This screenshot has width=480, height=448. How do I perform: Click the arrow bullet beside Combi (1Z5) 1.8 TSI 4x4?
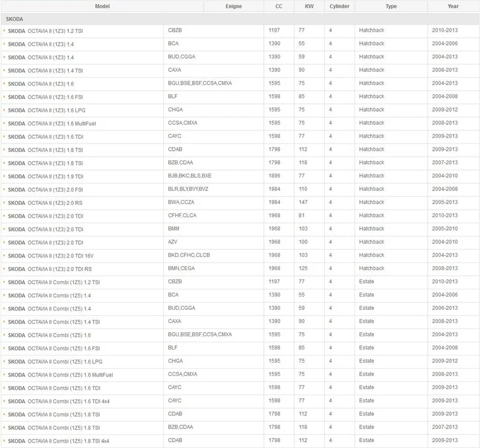click(4, 441)
